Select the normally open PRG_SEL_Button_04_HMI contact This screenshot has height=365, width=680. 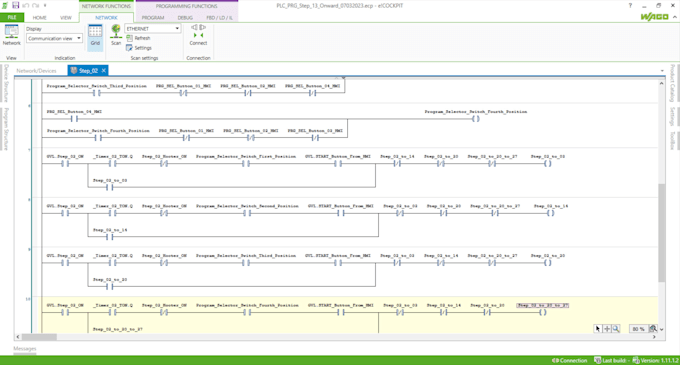[x=74, y=119]
